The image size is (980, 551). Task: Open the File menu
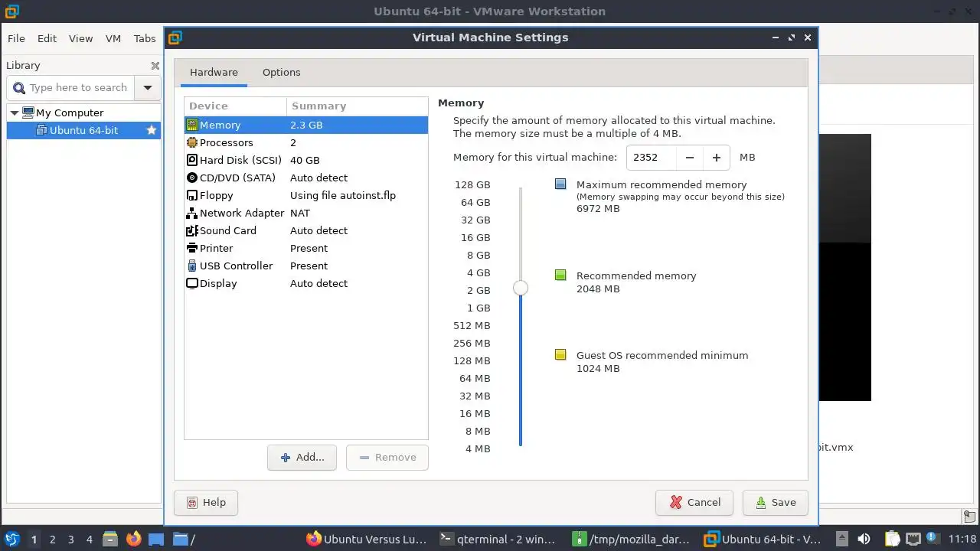click(16, 38)
